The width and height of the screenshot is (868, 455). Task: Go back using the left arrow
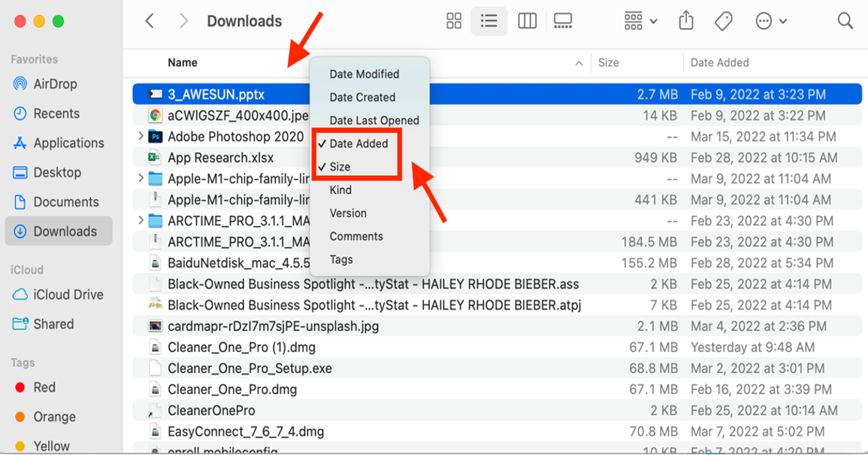[150, 21]
